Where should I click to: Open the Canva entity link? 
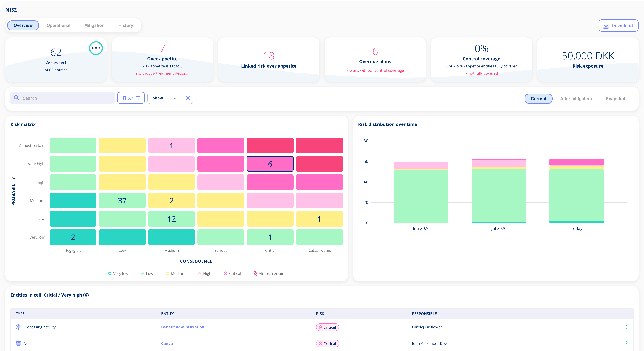click(167, 343)
